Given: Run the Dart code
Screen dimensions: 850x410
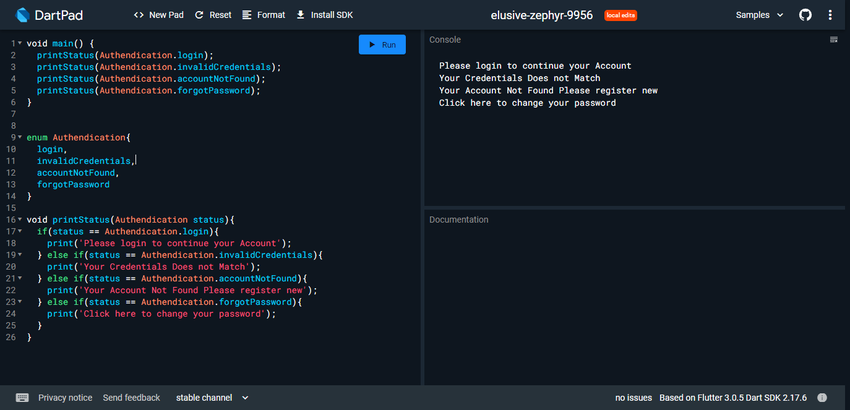Looking at the screenshot, I should 383,45.
